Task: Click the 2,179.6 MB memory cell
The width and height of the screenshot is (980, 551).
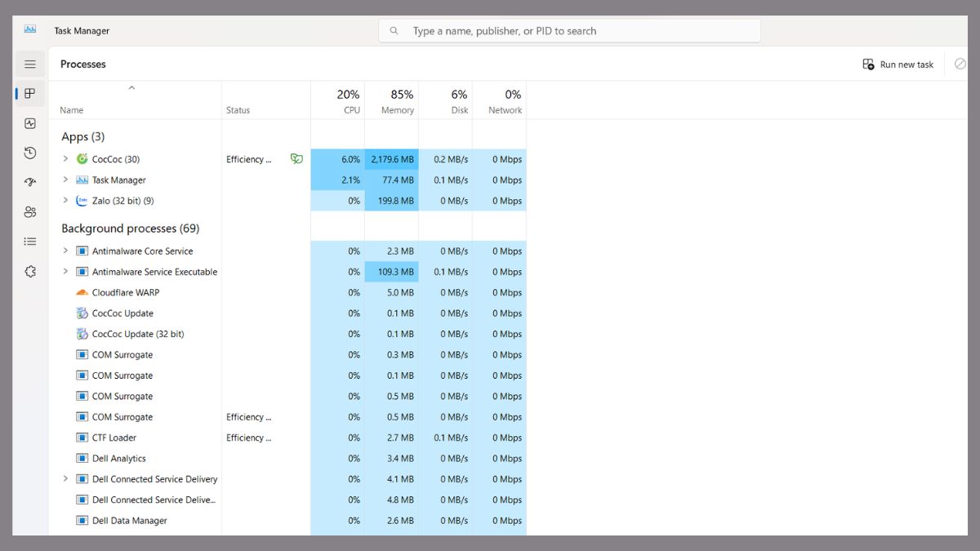Action: (391, 159)
